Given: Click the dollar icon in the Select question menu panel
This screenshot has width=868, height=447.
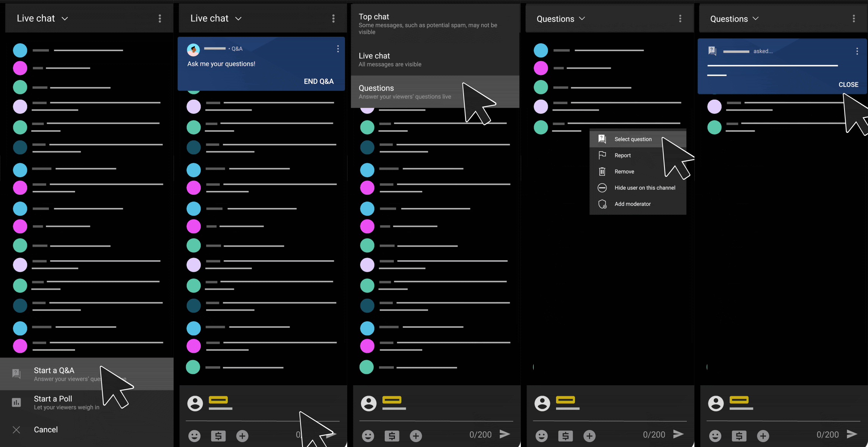Looking at the screenshot, I should point(566,436).
